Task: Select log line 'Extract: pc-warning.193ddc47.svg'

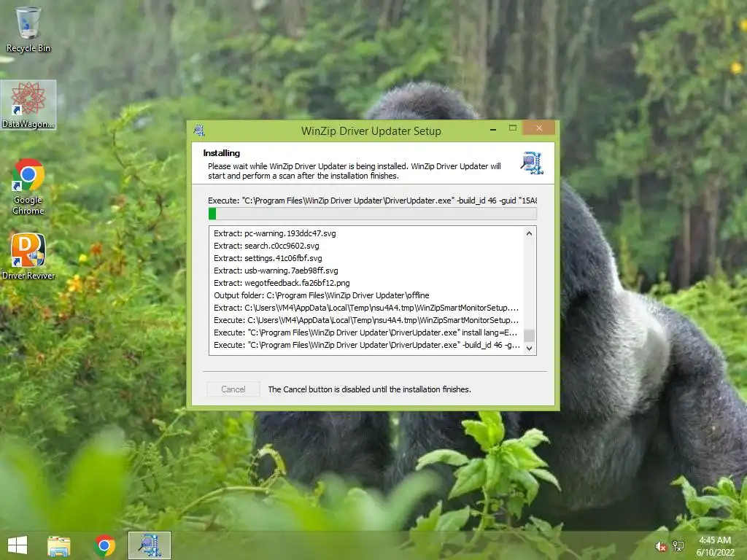Action: pos(275,233)
